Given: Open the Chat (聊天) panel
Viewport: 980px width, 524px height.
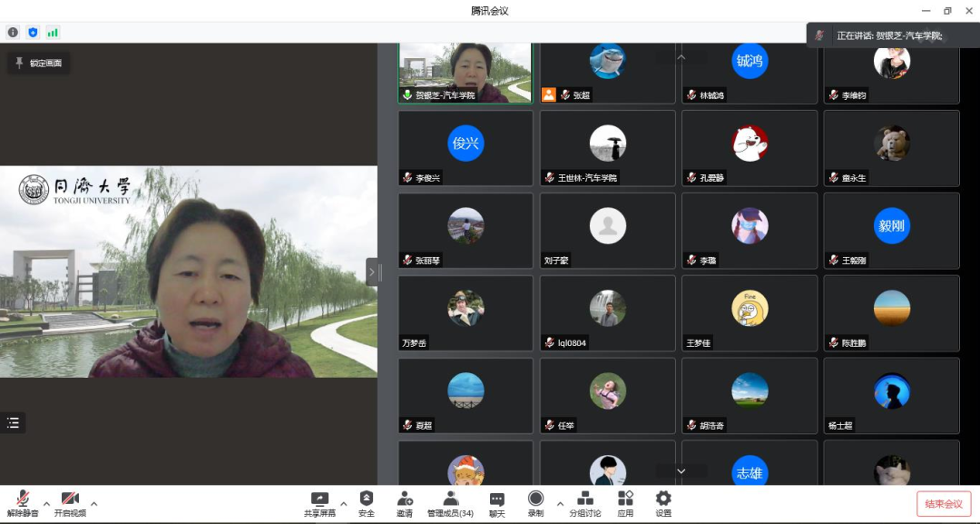Looking at the screenshot, I should point(496,503).
